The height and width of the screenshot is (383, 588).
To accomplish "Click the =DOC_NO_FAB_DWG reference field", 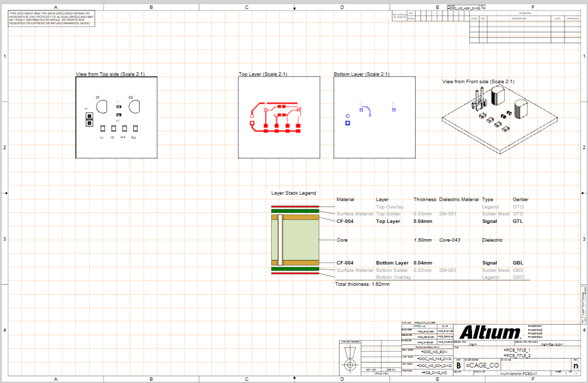I will point(433,359).
